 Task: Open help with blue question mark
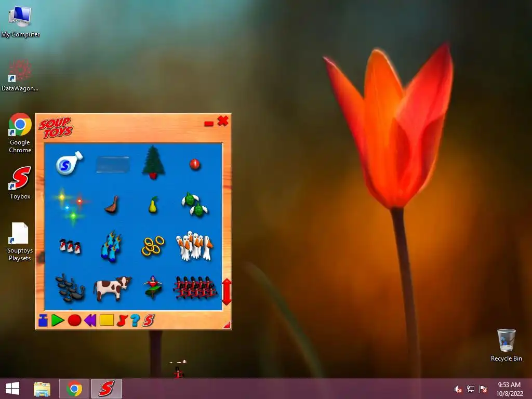[135, 320]
